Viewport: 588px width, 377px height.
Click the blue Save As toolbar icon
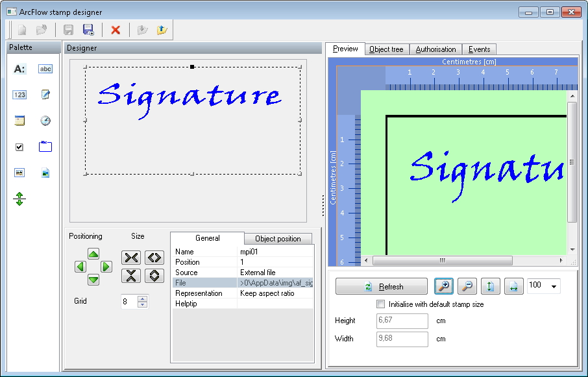pyautogui.click(x=88, y=30)
